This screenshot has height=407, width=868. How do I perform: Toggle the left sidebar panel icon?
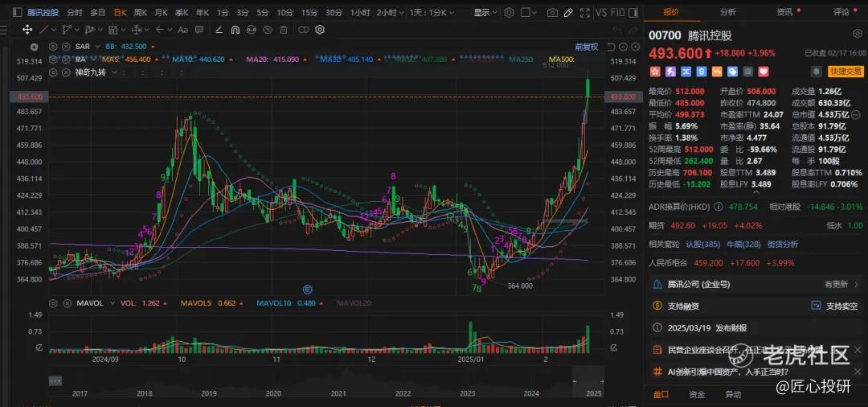17,12
